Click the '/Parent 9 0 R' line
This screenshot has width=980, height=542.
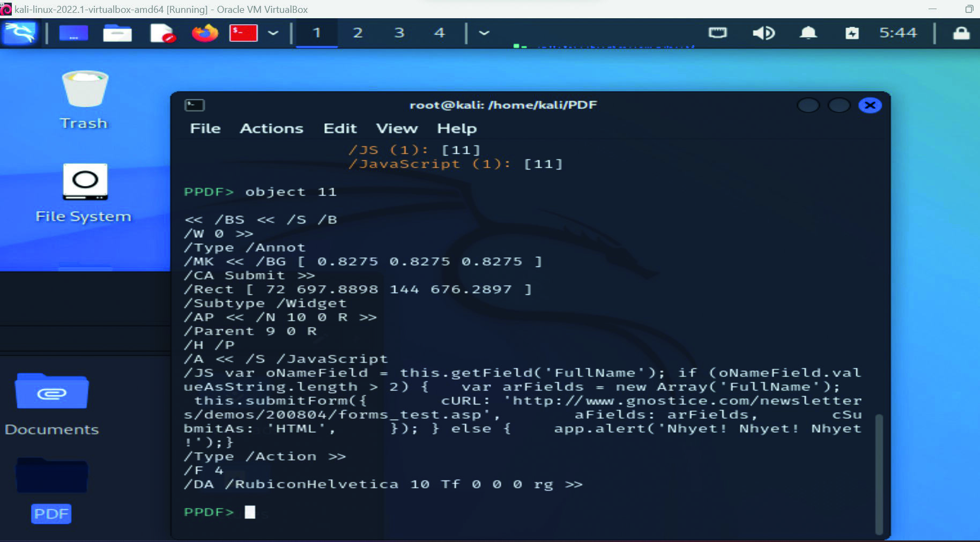click(x=250, y=331)
